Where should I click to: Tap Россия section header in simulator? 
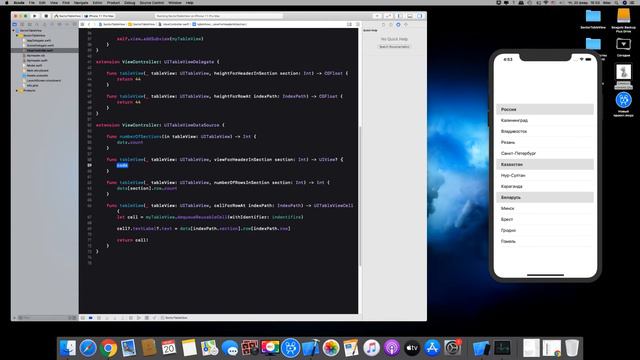pyautogui.click(x=545, y=109)
